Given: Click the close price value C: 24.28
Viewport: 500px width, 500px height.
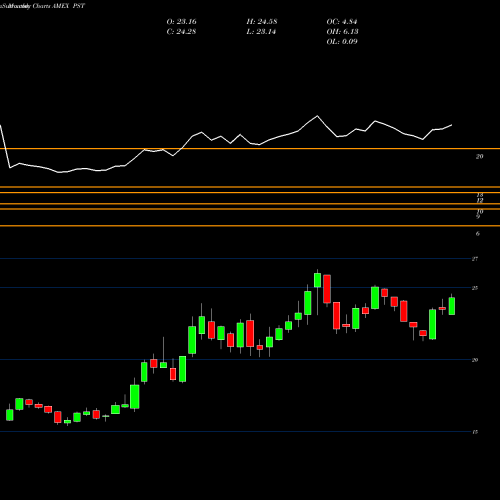Looking at the screenshot, I should click(x=181, y=32).
